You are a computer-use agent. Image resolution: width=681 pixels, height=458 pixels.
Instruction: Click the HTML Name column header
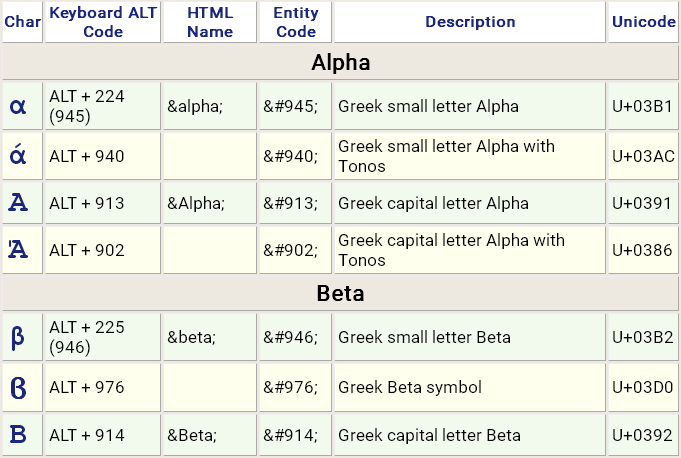210,22
